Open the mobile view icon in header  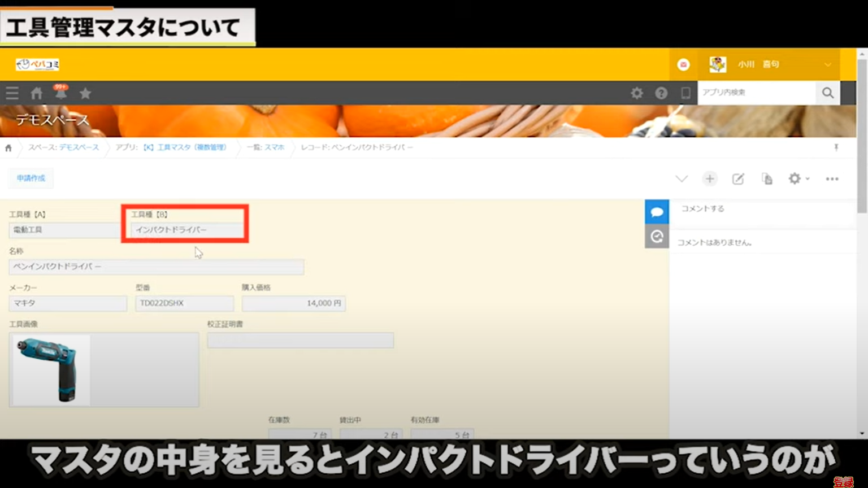pos(685,93)
